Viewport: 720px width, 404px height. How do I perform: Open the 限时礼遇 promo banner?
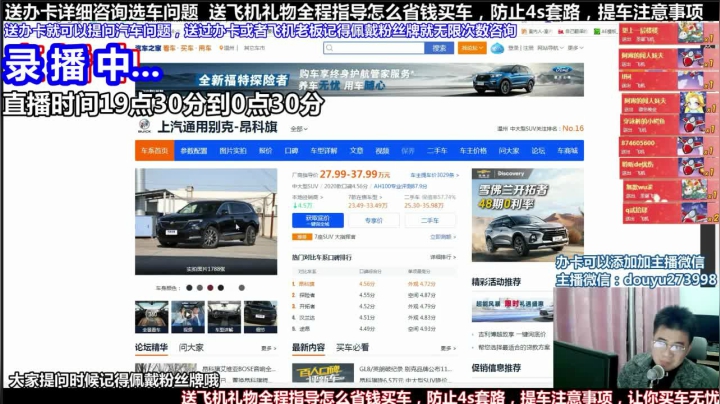512,309
